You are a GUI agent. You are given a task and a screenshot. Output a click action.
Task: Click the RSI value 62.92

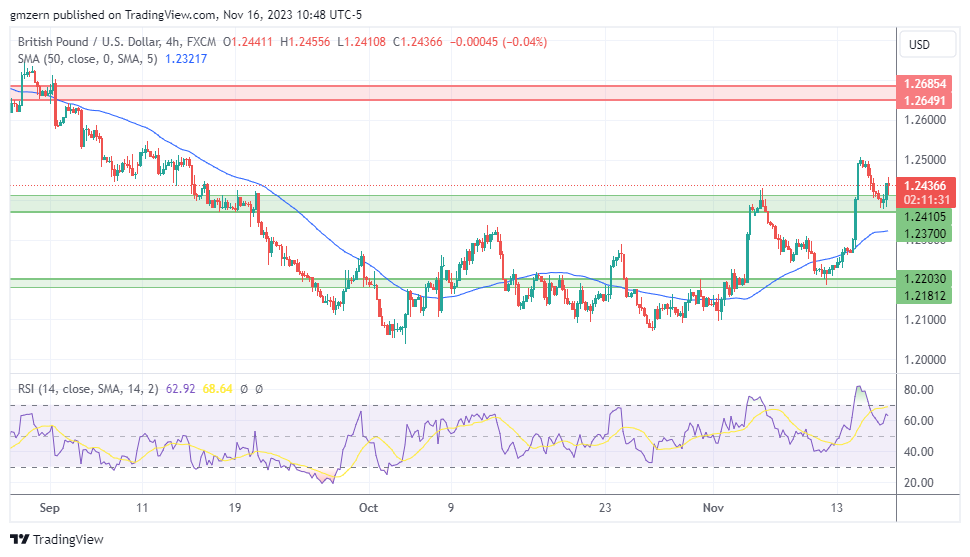180,389
